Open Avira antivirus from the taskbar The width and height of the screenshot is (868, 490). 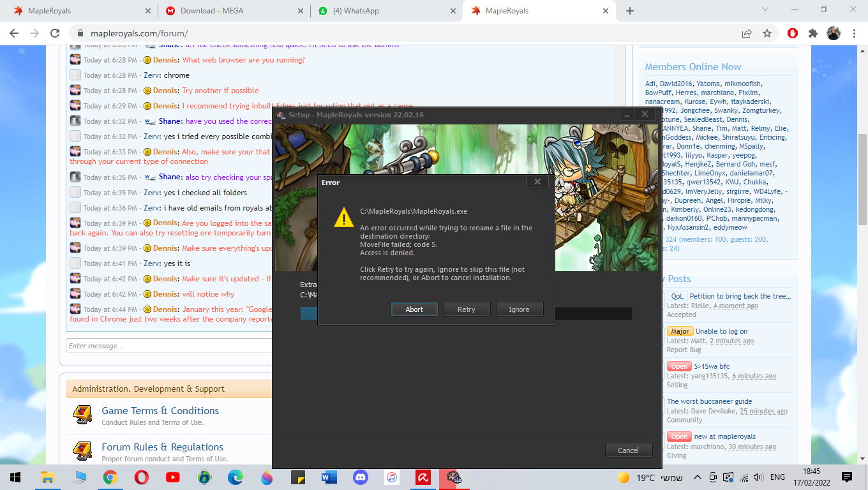(x=423, y=477)
